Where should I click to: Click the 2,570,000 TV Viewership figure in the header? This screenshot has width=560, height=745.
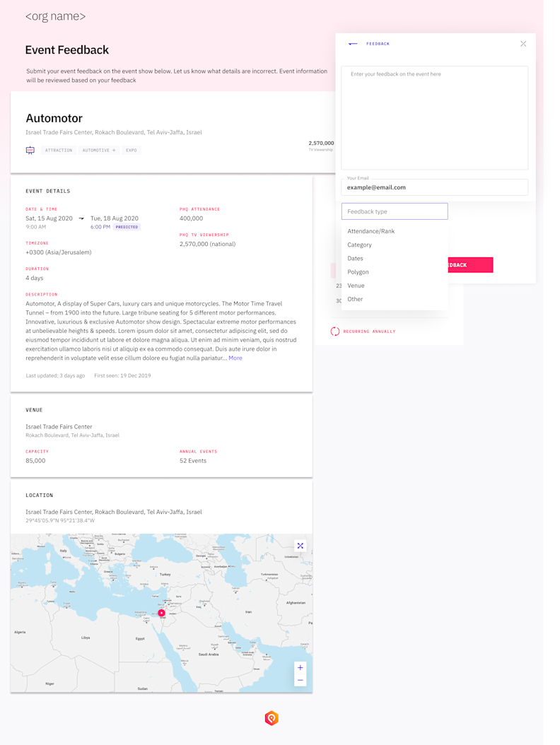point(321,143)
